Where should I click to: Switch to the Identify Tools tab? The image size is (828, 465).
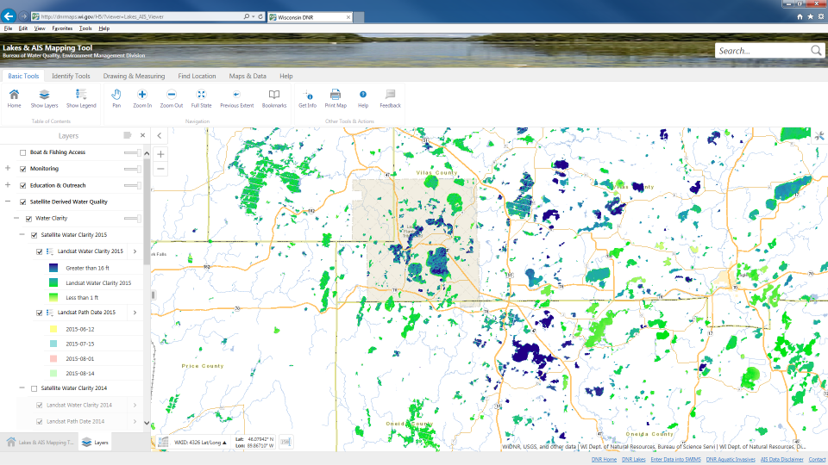click(x=71, y=76)
